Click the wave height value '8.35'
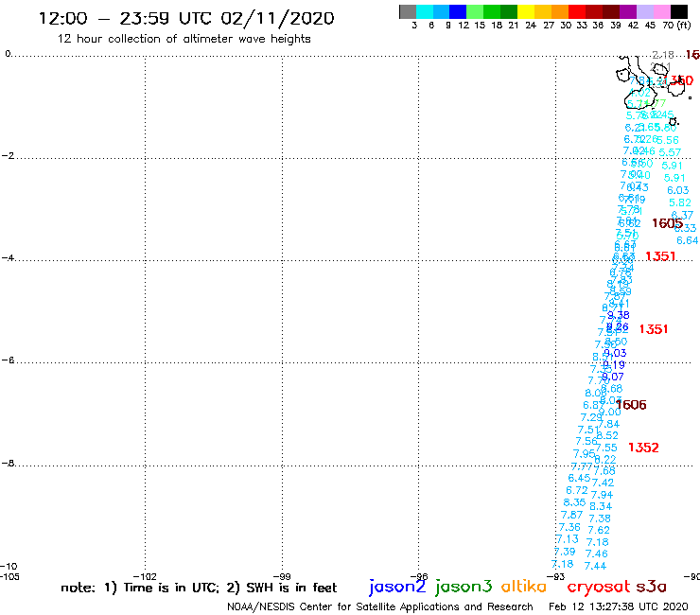This screenshot has height=615, width=700. point(574,502)
